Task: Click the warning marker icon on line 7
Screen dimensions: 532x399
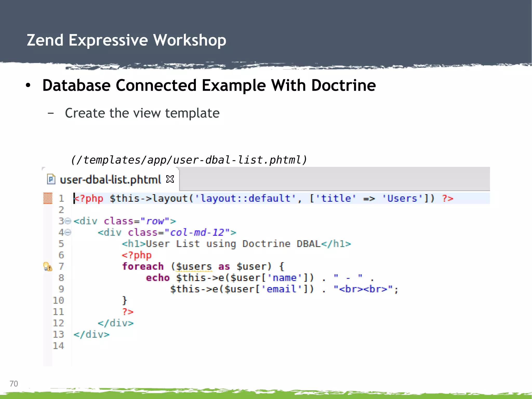Action: [48, 267]
